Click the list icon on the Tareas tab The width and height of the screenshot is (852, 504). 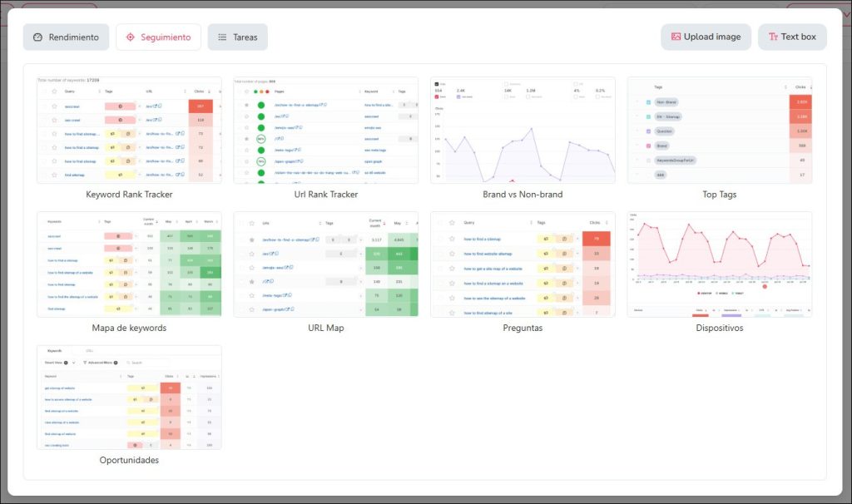pyautogui.click(x=221, y=37)
